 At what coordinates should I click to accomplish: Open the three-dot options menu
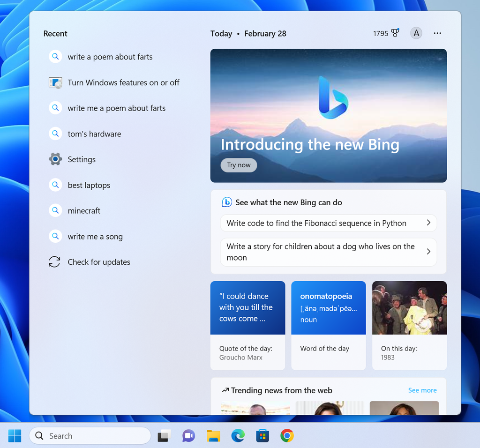pyautogui.click(x=437, y=33)
